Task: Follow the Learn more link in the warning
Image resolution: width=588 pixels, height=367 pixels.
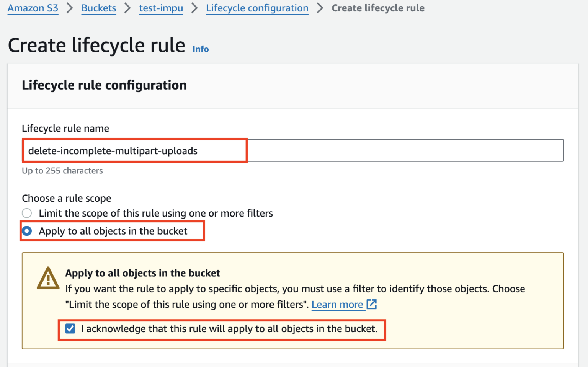Action: [337, 305]
